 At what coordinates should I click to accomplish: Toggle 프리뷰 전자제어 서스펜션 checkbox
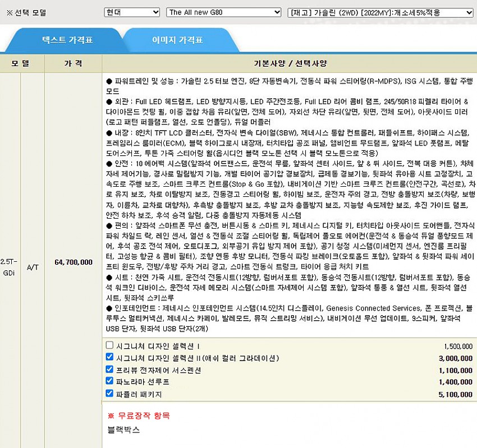click(x=109, y=370)
